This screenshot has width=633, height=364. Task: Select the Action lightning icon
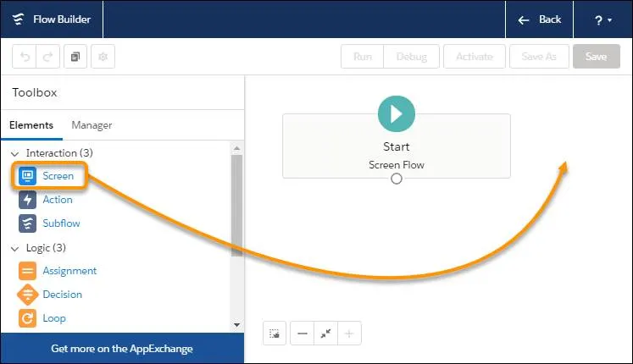[27, 200]
